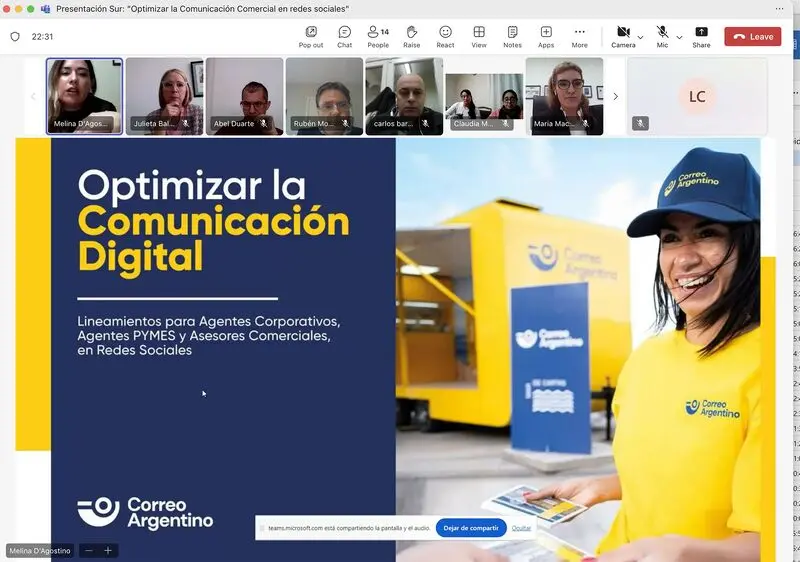Click the 'Optimizar la' slide title

click(192, 186)
